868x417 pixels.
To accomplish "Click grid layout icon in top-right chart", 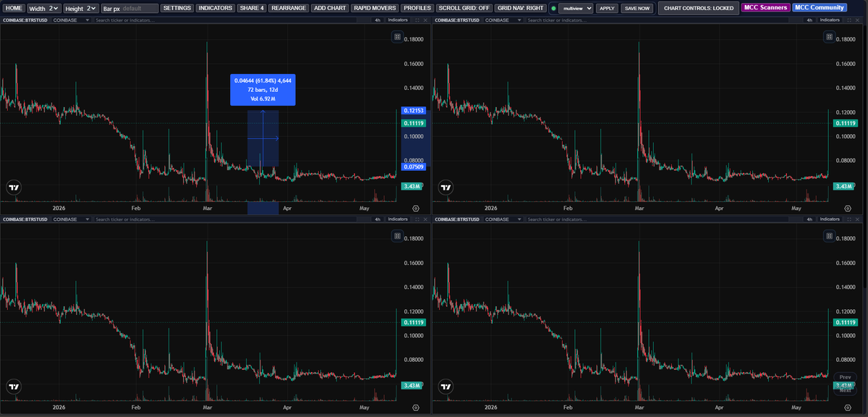I will (828, 37).
